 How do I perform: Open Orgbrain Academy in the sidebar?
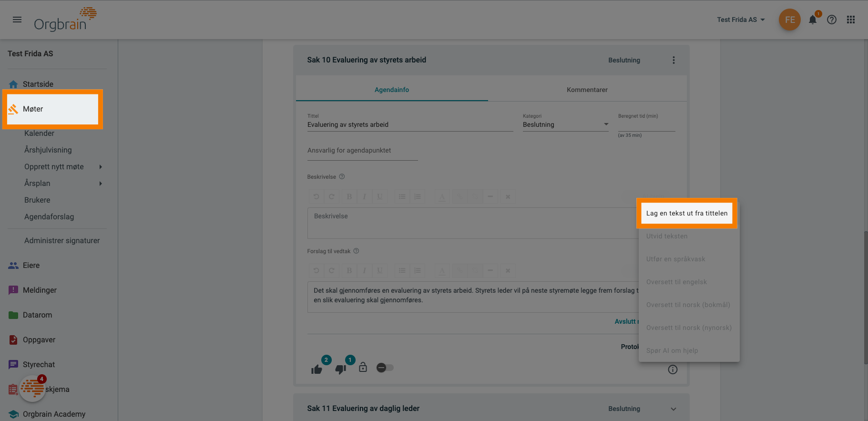(54, 414)
